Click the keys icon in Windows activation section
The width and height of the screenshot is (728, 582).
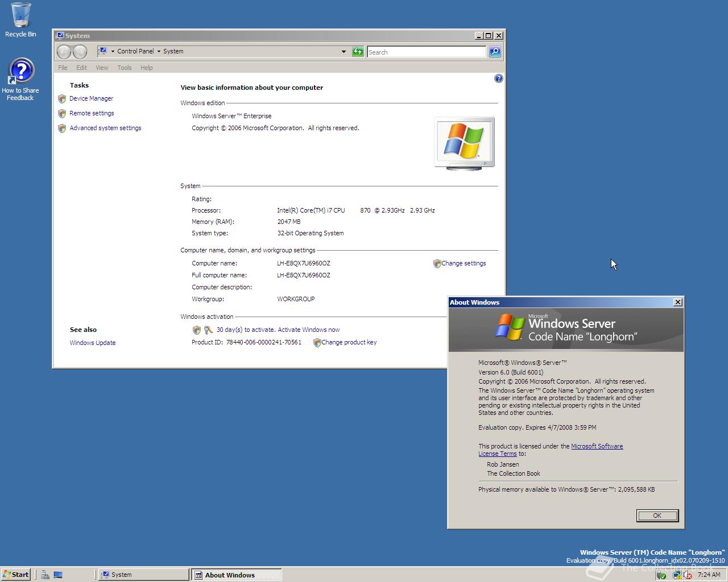[208, 330]
